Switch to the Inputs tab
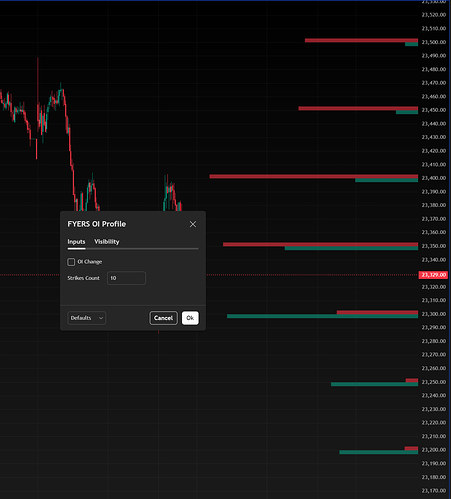Screen dimensions: 451x499 [76, 242]
